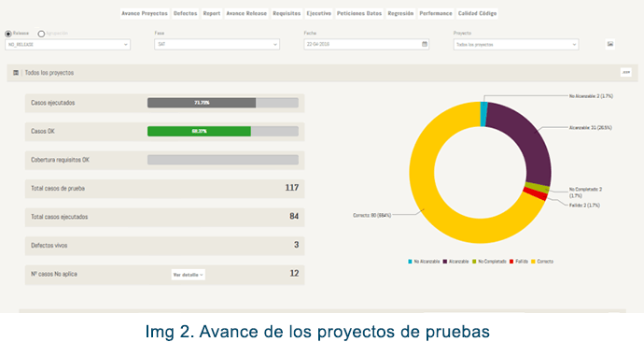Click the Casos ejecutados progress bar
The width and height of the screenshot is (644, 342).
(223, 103)
